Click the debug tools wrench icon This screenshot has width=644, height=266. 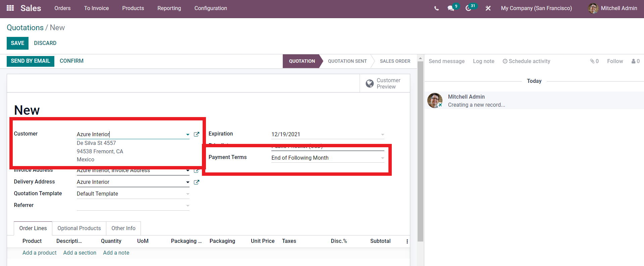click(488, 8)
